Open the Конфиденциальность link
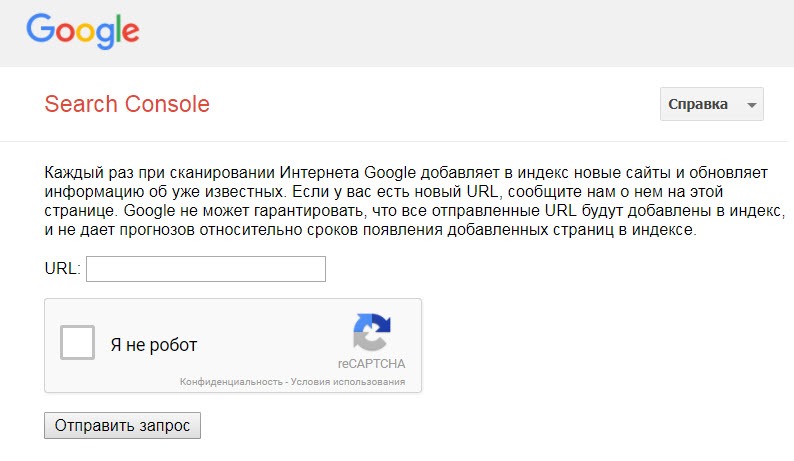 pos(230,382)
